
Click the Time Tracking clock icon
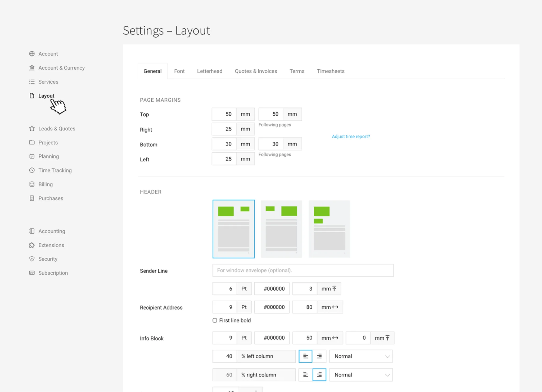click(x=32, y=170)
